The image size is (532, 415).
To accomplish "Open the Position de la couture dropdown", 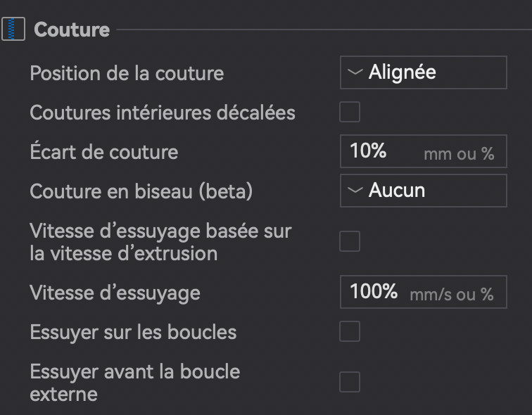I will 424,72.
